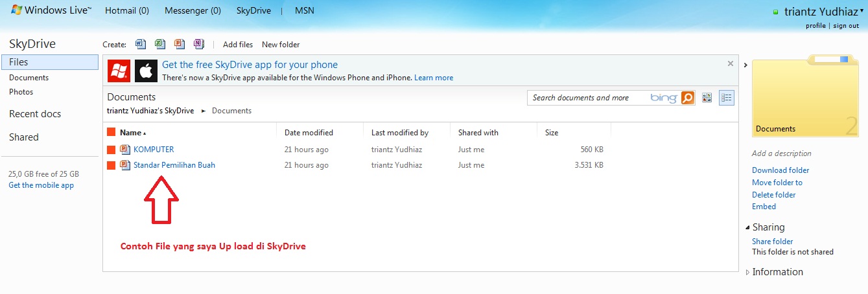868x294 pixels.
Task: Click the green online status indicator
Action: pyautogui.click(x=776, y=12)
